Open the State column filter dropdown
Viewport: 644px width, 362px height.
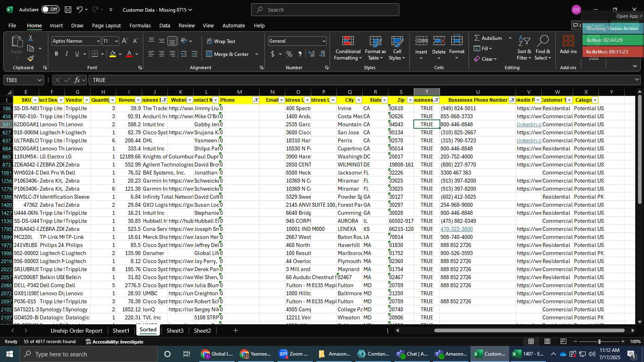[x=384, y=100]
